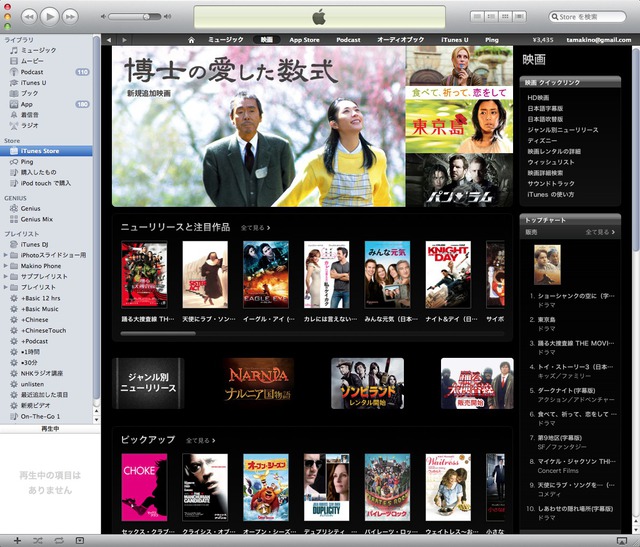Select iTunes DJ playlist

click(x=46, y=244)
